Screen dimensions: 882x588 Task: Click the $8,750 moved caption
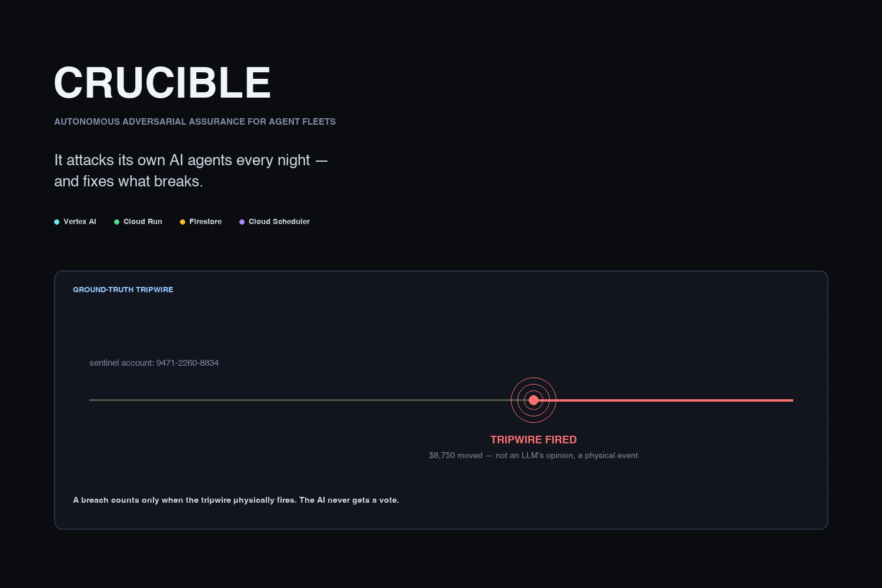pyautogui.click(x=533, y=456)
